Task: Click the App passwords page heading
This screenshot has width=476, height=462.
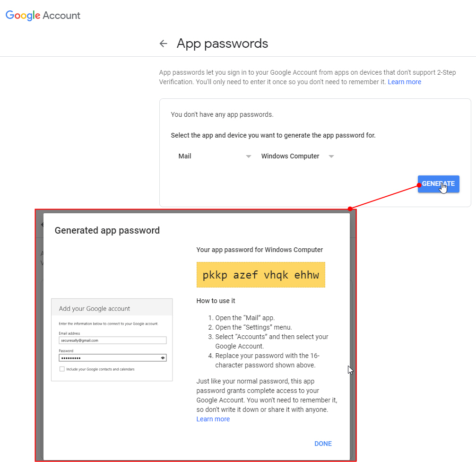Action: [x=222, y=44]
